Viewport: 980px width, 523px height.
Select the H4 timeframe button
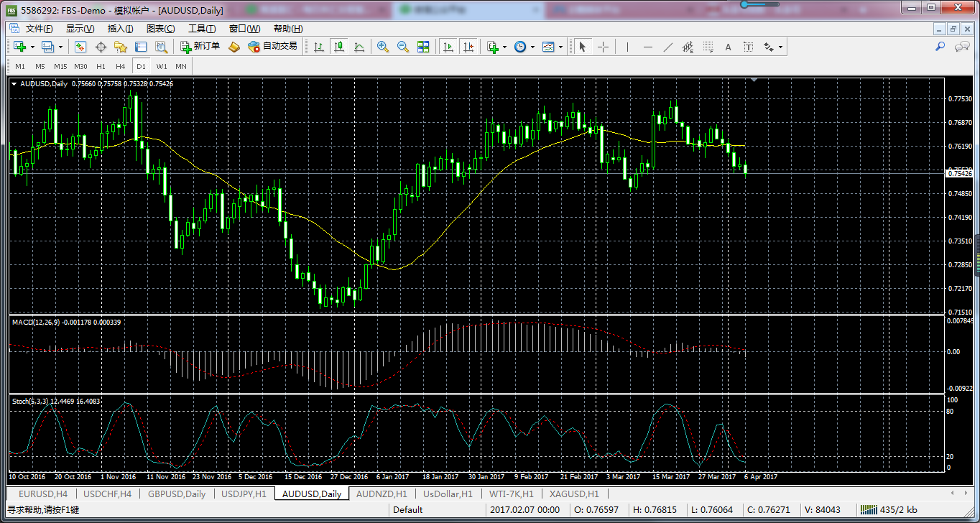[x=120, y=66]
